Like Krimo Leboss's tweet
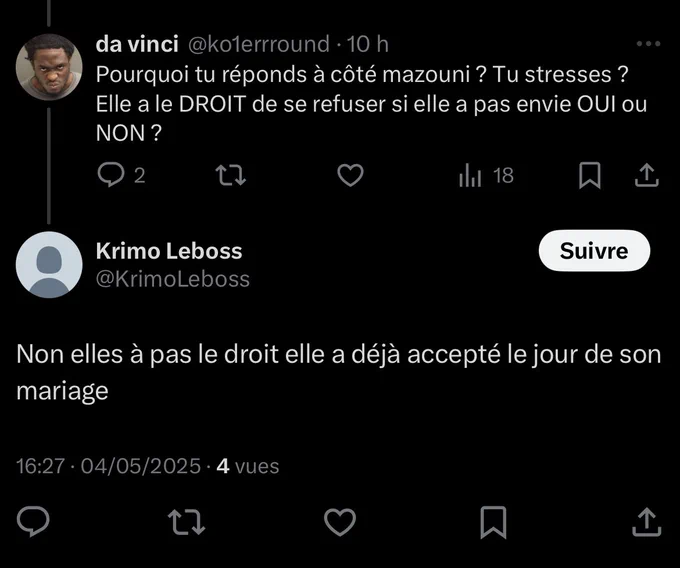 point(340,521)
